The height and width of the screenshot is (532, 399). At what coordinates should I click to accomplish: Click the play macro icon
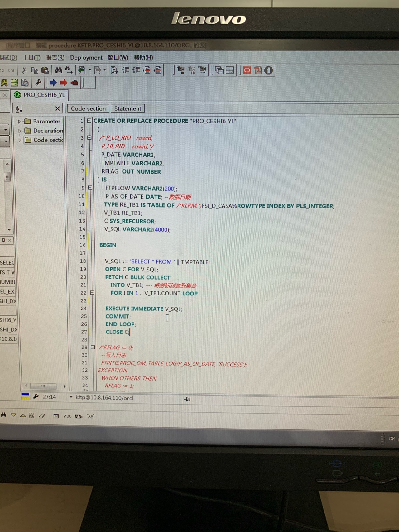pos(191,70)
